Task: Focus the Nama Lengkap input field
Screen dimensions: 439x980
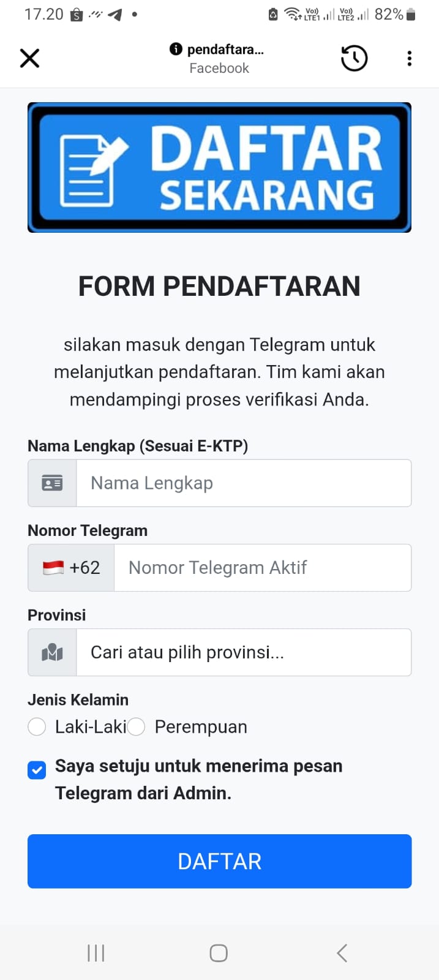Action: click(244, 483)
